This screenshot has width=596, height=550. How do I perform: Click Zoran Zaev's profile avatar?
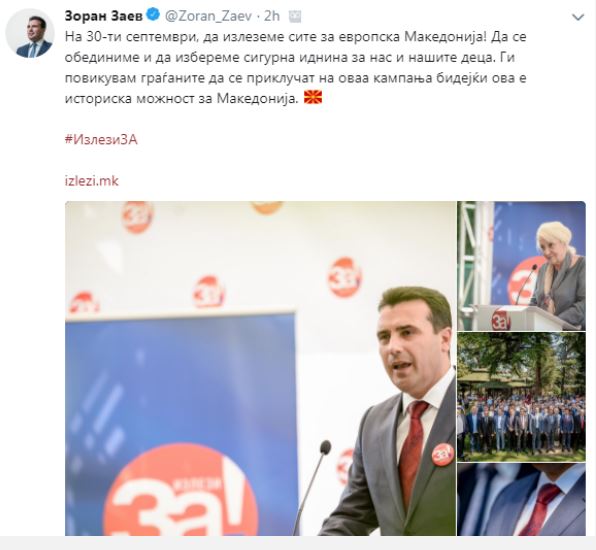(30, 33)
